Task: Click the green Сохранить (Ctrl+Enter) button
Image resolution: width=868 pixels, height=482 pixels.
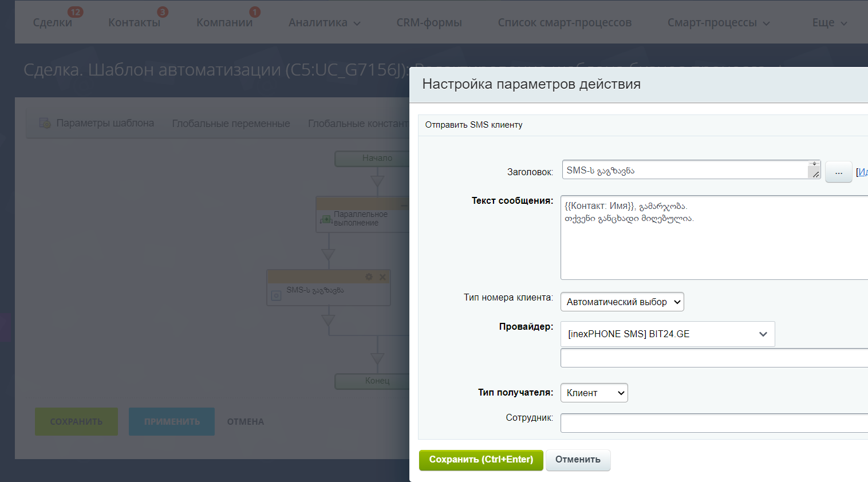Action: tap(481, 460)
